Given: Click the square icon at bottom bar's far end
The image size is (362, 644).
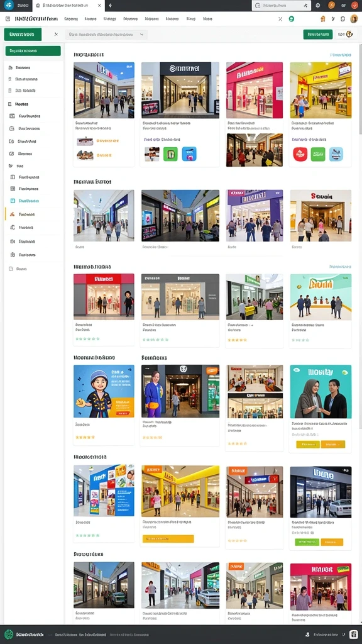Looking at the screenshot, I should 354,635.
